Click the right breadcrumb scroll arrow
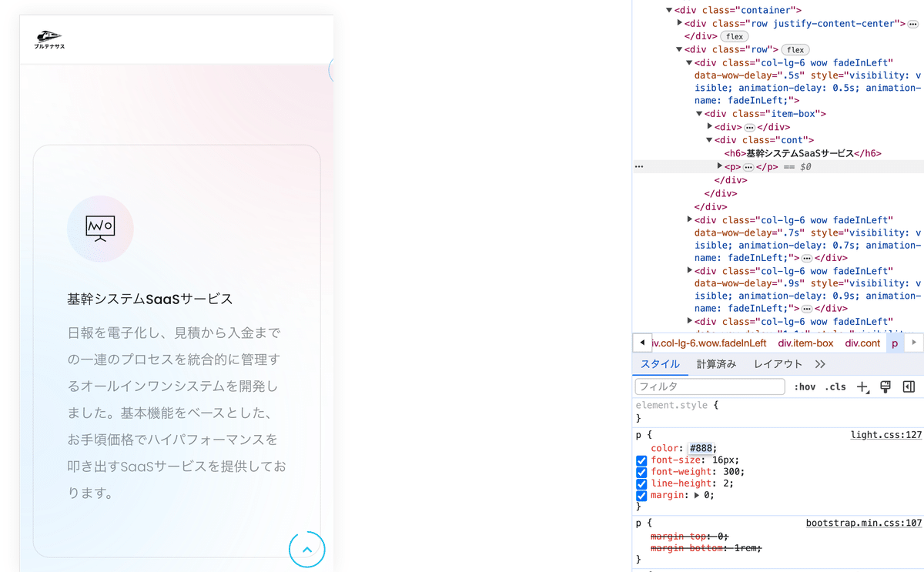 click(x=914, y=343)
